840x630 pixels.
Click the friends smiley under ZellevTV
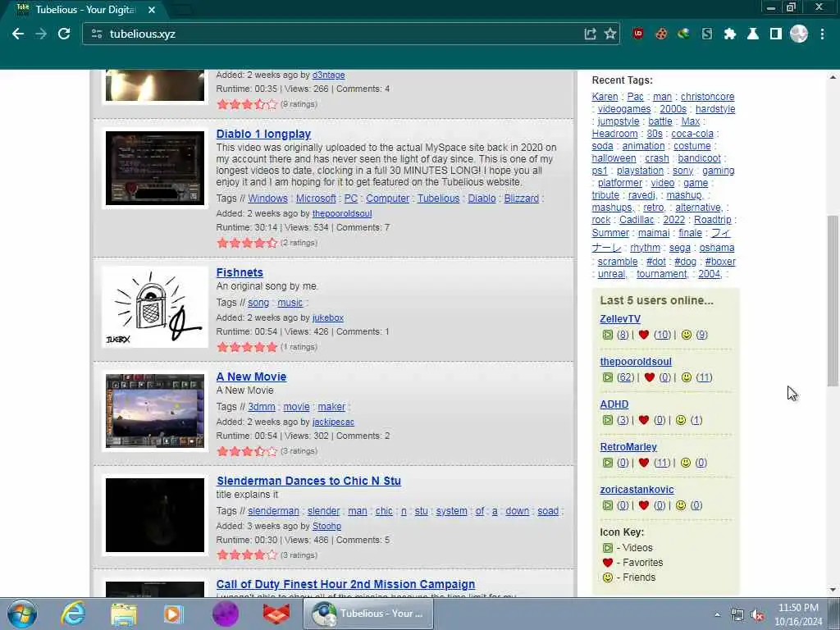tap(687, 335)
